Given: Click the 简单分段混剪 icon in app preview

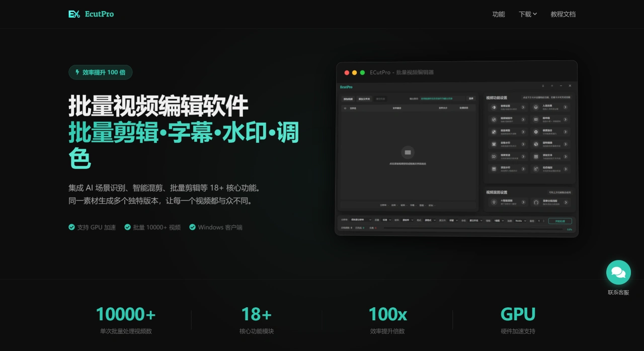Looking at the screenshot, I should pos(536,202).
